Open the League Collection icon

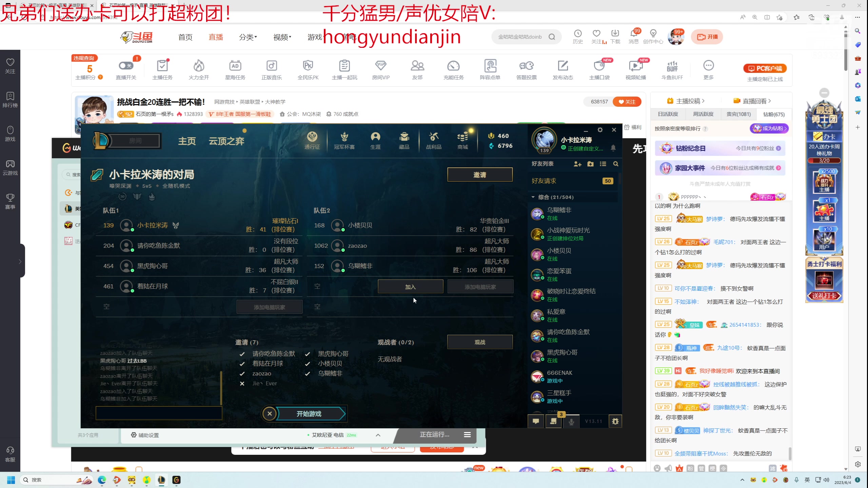coord(404,140)
